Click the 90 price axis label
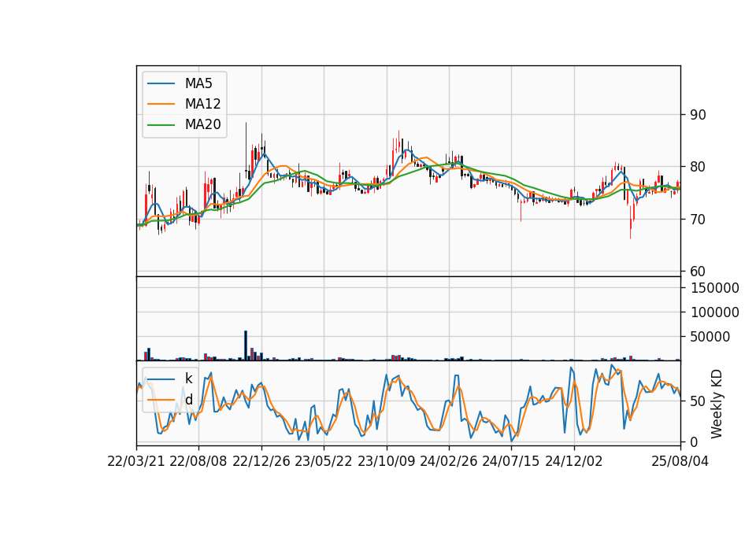This screenshot has height=543, width=756. 698,115
